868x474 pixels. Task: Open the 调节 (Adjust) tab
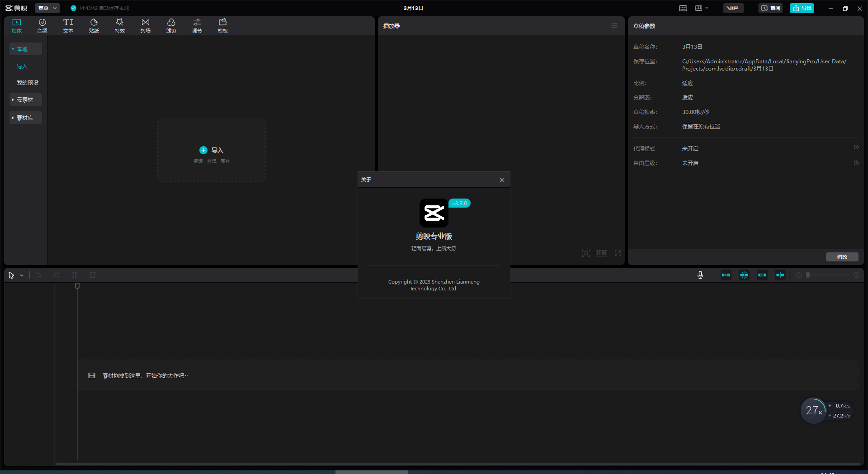[197, 26]
